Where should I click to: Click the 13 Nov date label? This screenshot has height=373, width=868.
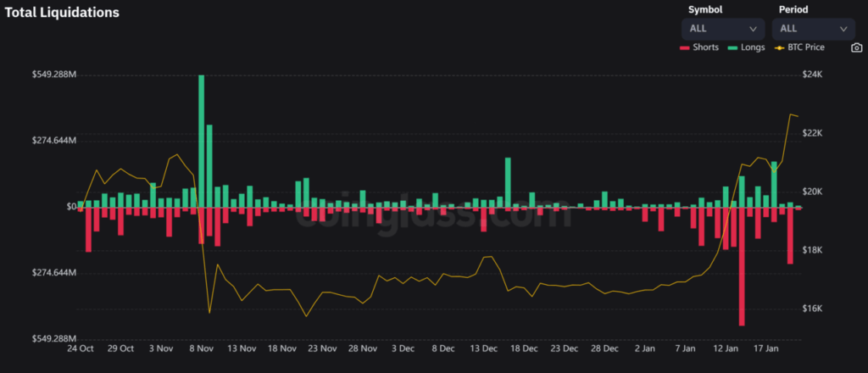[242, 348]
